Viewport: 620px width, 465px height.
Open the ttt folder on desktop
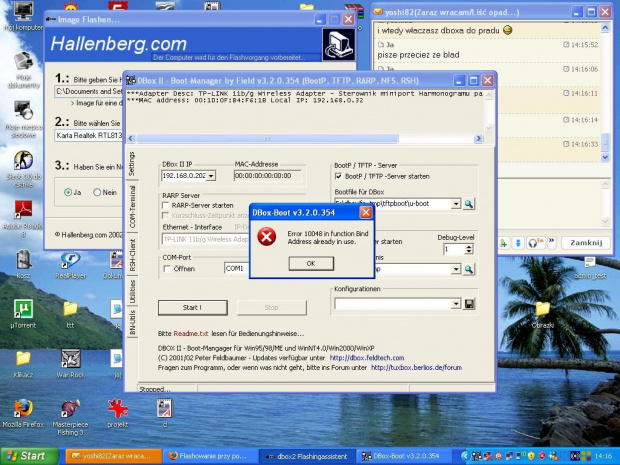70,314
